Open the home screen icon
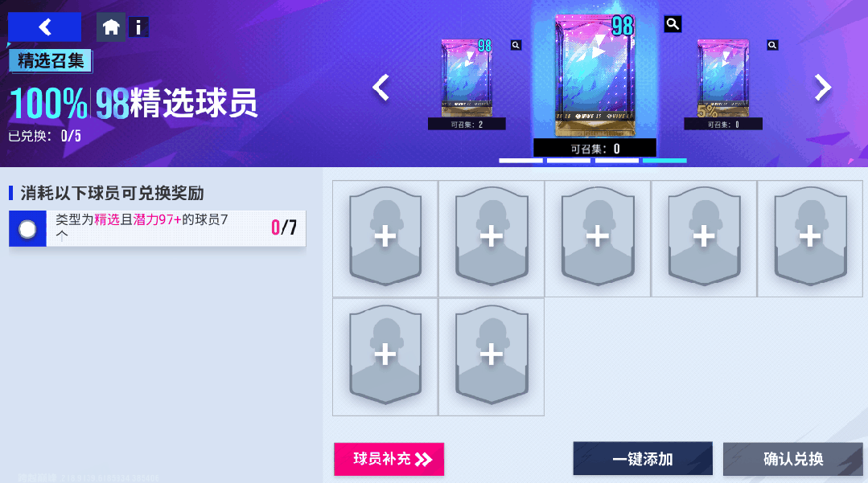Screen dimensions: 868x483 coord(111,27)
